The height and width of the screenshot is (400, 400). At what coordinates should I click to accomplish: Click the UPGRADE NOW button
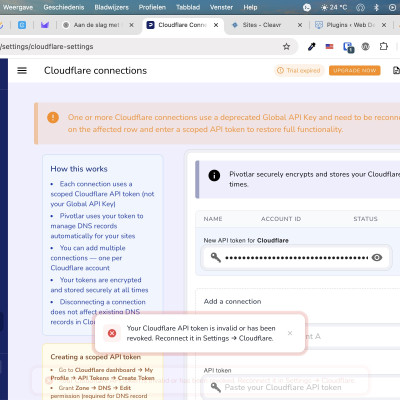[x=355, y=70]
